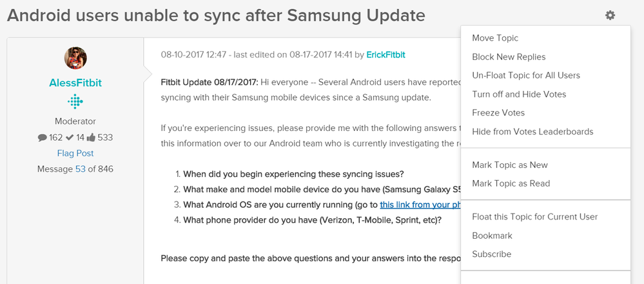Select Freeze Votes option
644x284 pixels.
[498, 113]
